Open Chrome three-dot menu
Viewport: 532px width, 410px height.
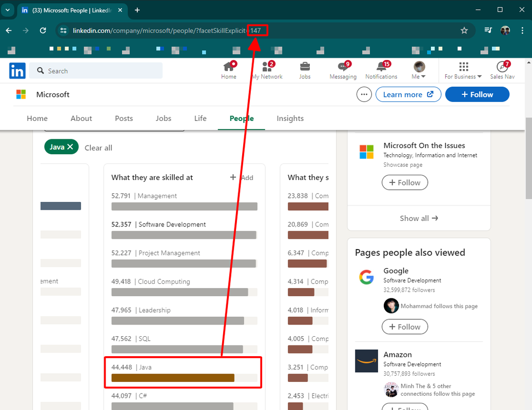[522, 31]
